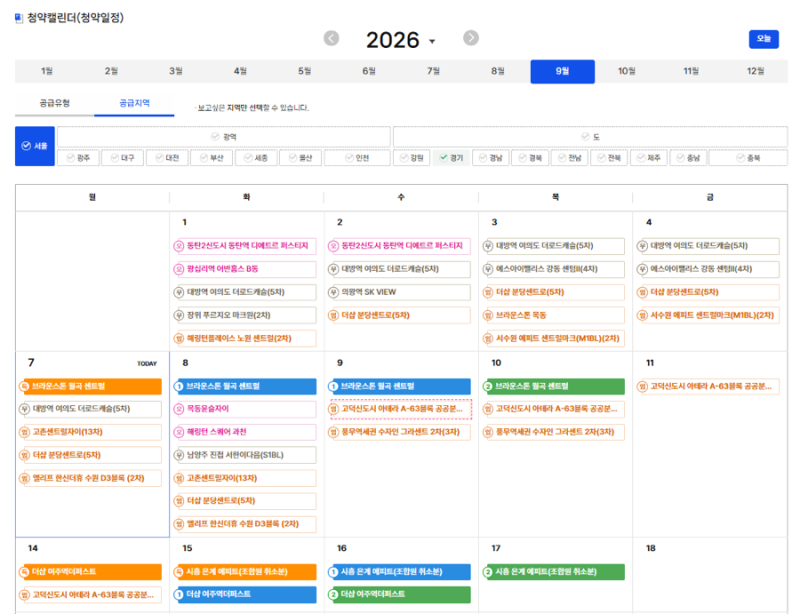
Task: Select the 6월 month tab
Action: click(369, 71)
